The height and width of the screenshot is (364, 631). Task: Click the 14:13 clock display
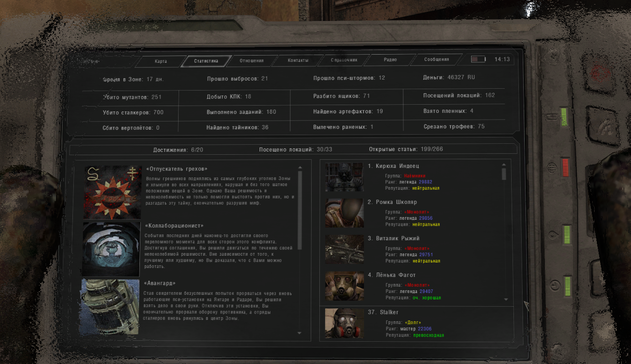point(502,59)
